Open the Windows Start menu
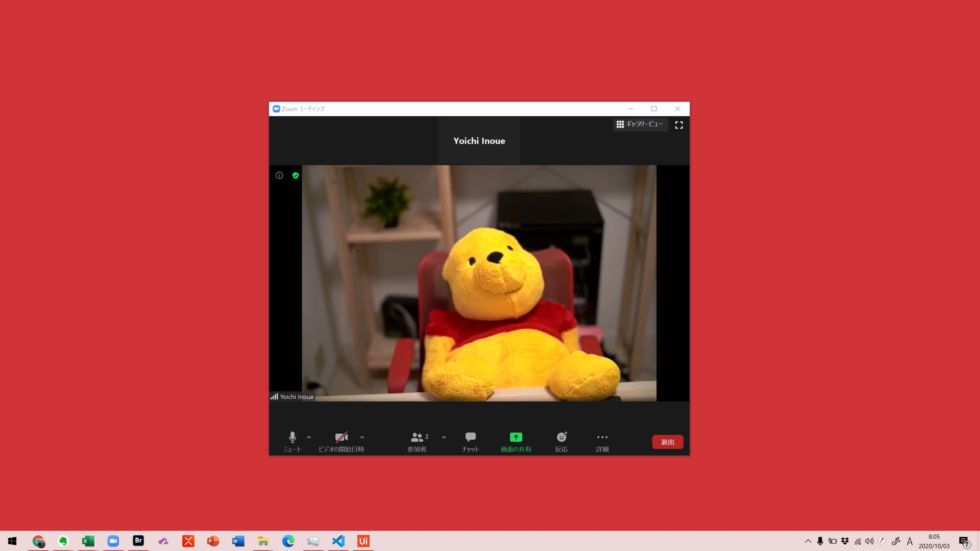The image size is (980, 551). pyautogui.click(x=12, y=541)
